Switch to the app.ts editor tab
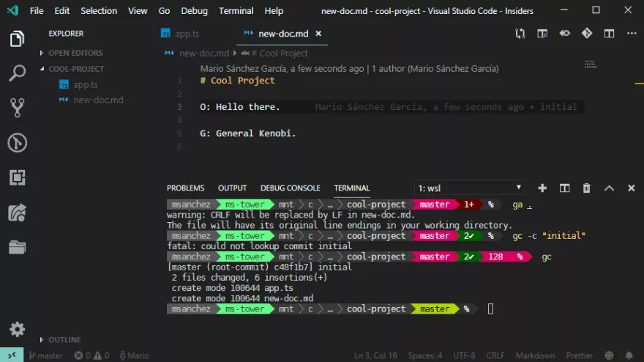 187,34
